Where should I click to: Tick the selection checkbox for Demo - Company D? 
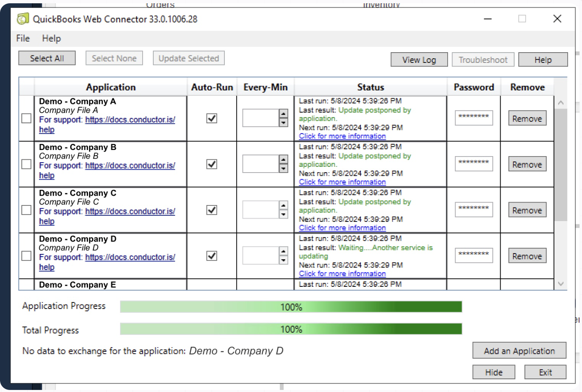point(26,256)
